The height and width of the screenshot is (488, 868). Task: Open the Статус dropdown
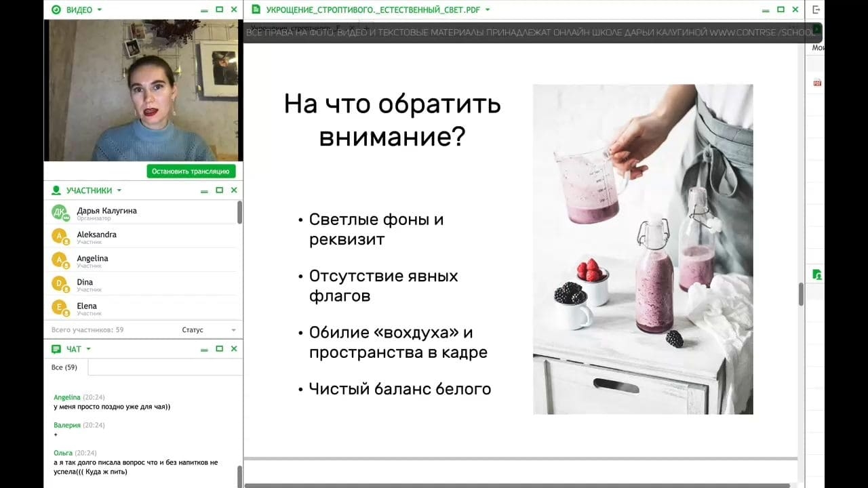(209, 330)
